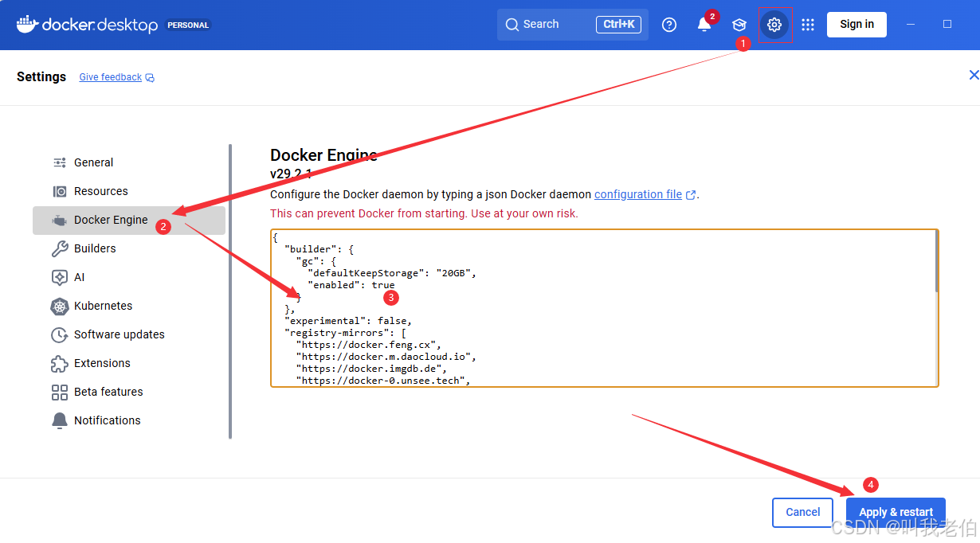Screen dimensions: 980x543
Task: Open the notifications bell icon
Action: (704, 25)
